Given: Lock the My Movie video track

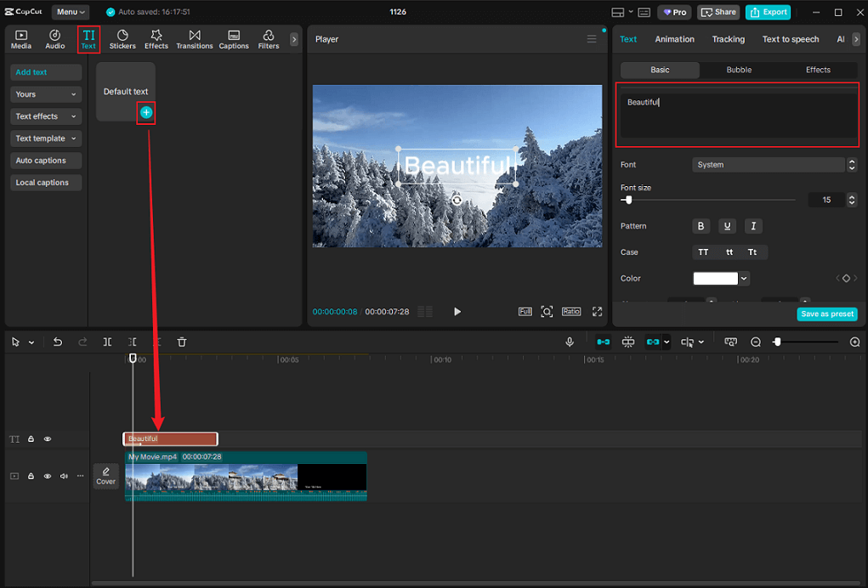Looking at the screenshot, I should pyautogui.click(x=31, y=476).
